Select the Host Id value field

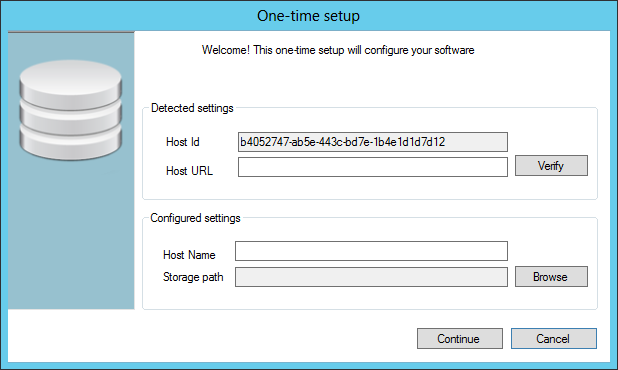(373, 142)
